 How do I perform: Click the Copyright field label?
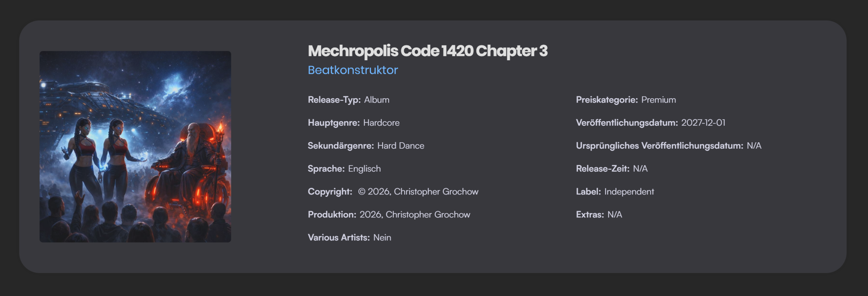(330, 192)
